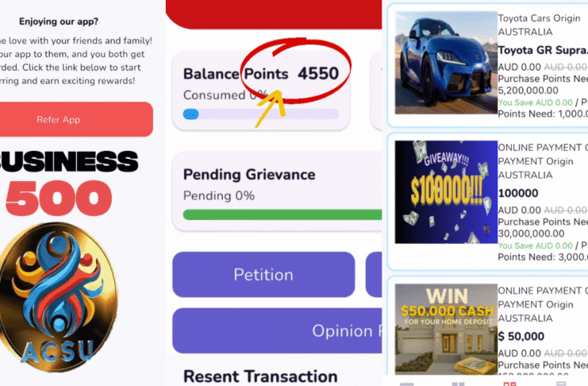Select the $ 50,000 product title
The height and width of the screenshot is (386, 588).
click(x=521, y=336)
